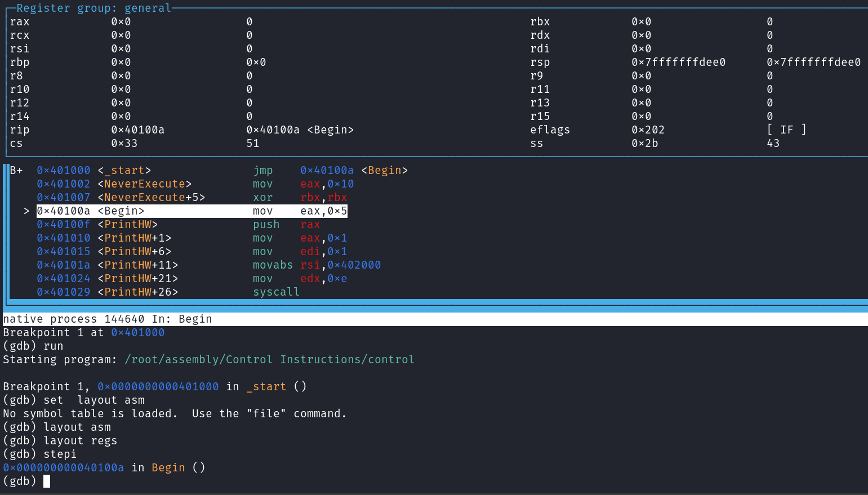Click the eflags [ IF ] flag value
This screenshot has height=495, width=868.
tap(786, 130)
